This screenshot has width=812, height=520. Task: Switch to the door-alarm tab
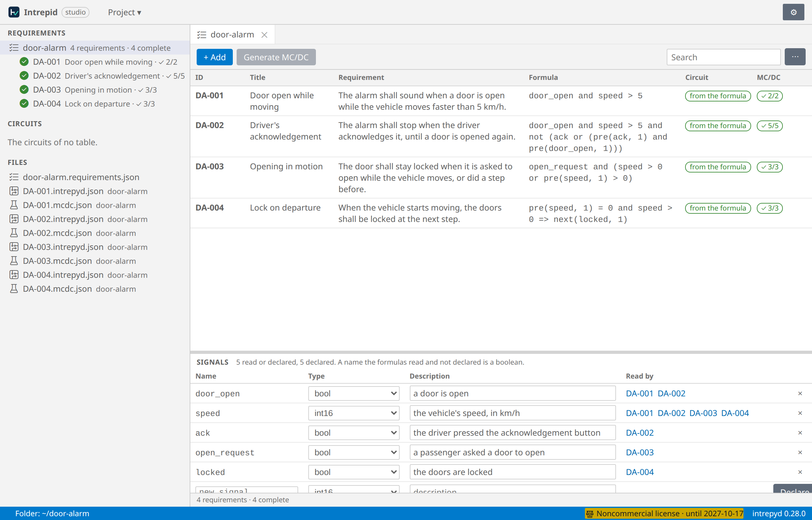click(232, 35)
